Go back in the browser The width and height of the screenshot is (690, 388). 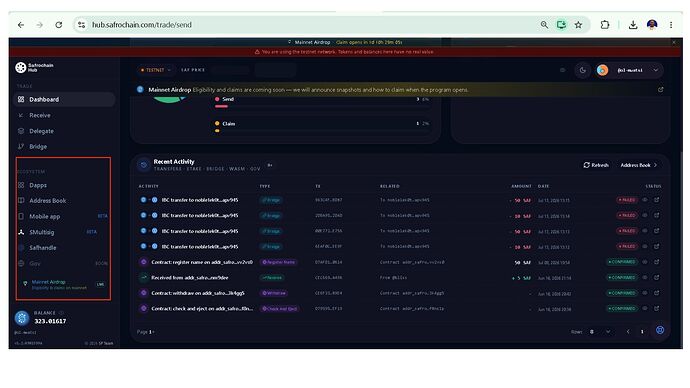[x=21, y=25]
